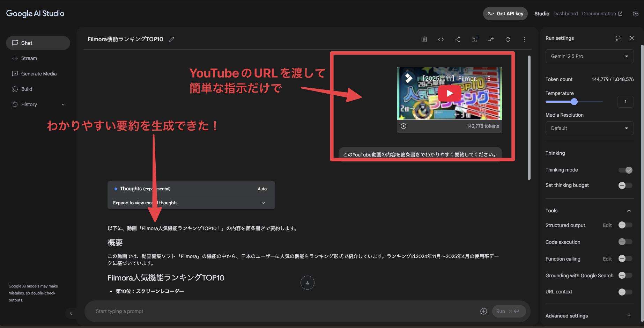The width and height of the screenshot is (644, 328).
Task: Open the settings gear icon
Action: [636, 14]
